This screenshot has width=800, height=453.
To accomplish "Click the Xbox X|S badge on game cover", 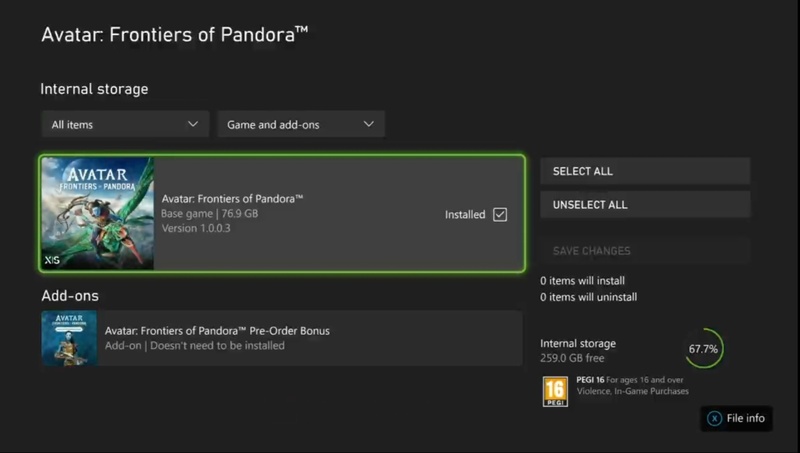I will tap(52, 260).
